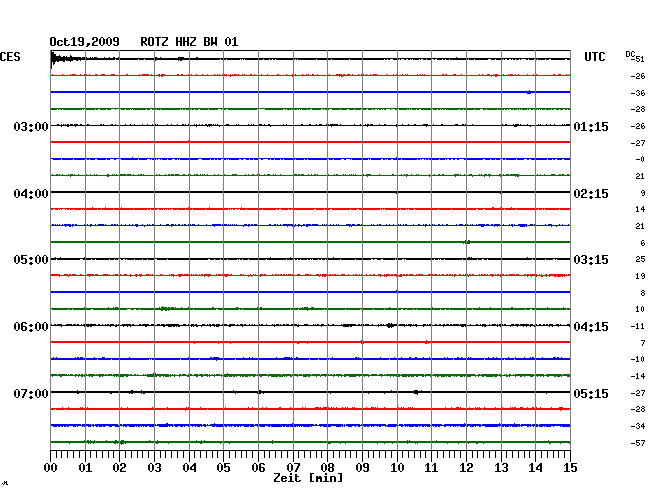Click the DC offset value -11
The width and height of the screenshot is (650, 494).
[638, 326]
